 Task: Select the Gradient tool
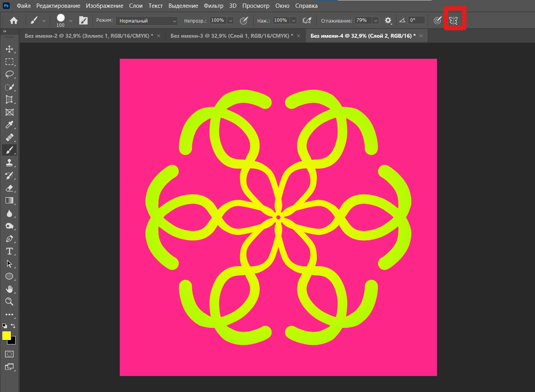(9, 200)
